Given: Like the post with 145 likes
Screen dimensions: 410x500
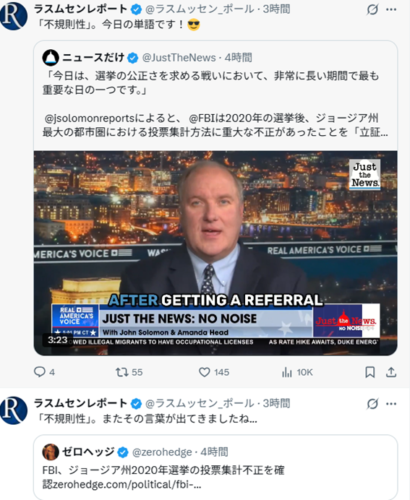Looking at the screenshot, I should click(x=204, y=372).
